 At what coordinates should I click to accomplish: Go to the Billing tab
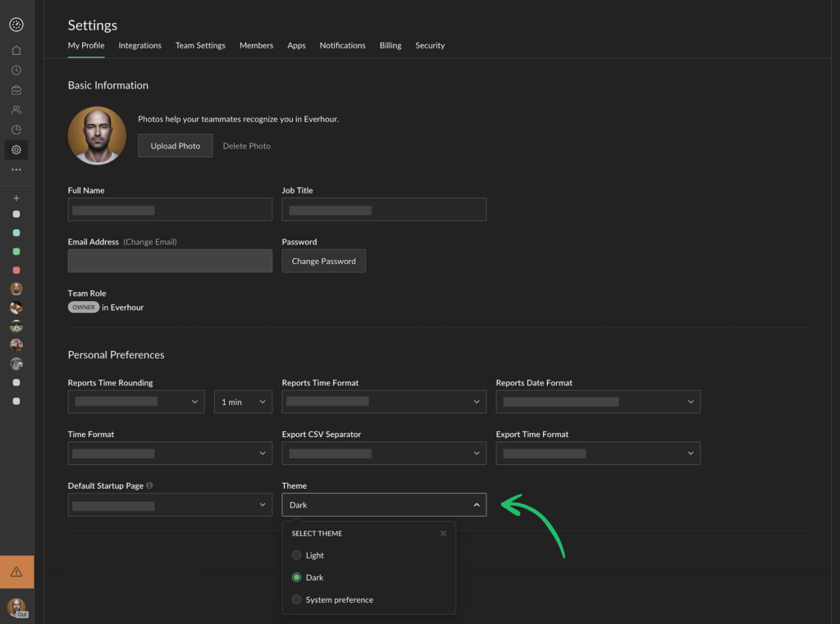point(390,46)
